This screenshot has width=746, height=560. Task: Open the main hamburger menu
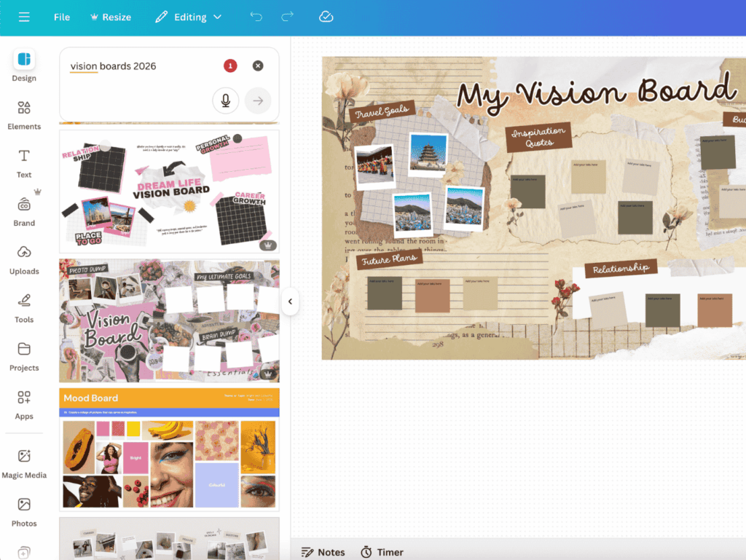(24, 16)
